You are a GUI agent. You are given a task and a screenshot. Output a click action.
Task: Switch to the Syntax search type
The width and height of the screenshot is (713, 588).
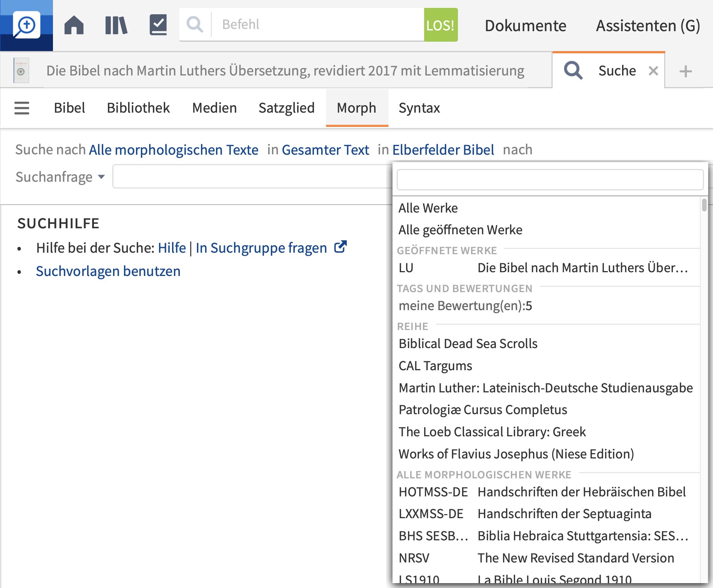(x=419, y=108)
